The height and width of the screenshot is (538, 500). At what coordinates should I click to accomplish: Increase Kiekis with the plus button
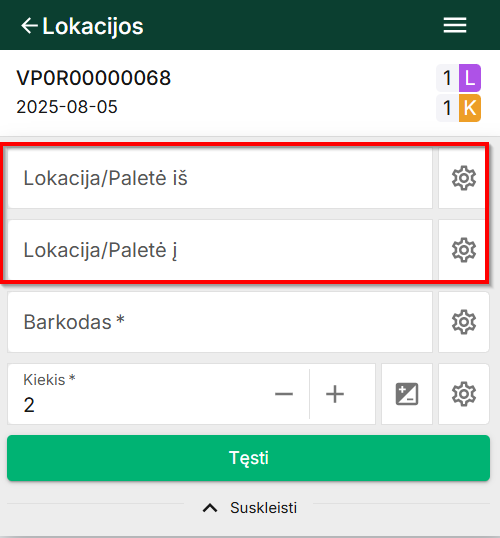[335, 394]
